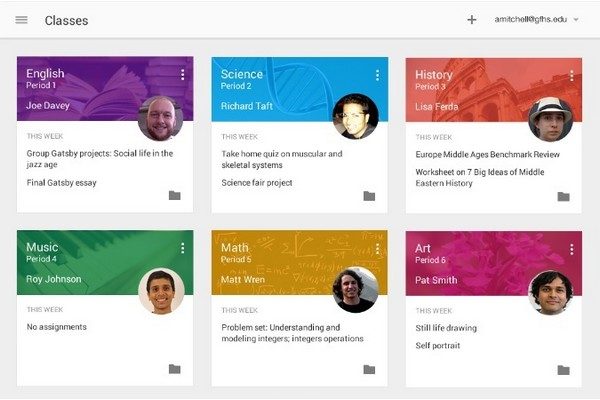Open the hamburger main menu
600x400 pixels.
21,20
